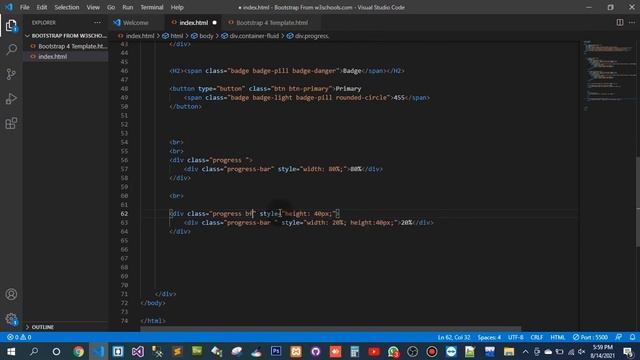
Task: Click the notifications bell in status bar
Action: click(x=632, y=337)
